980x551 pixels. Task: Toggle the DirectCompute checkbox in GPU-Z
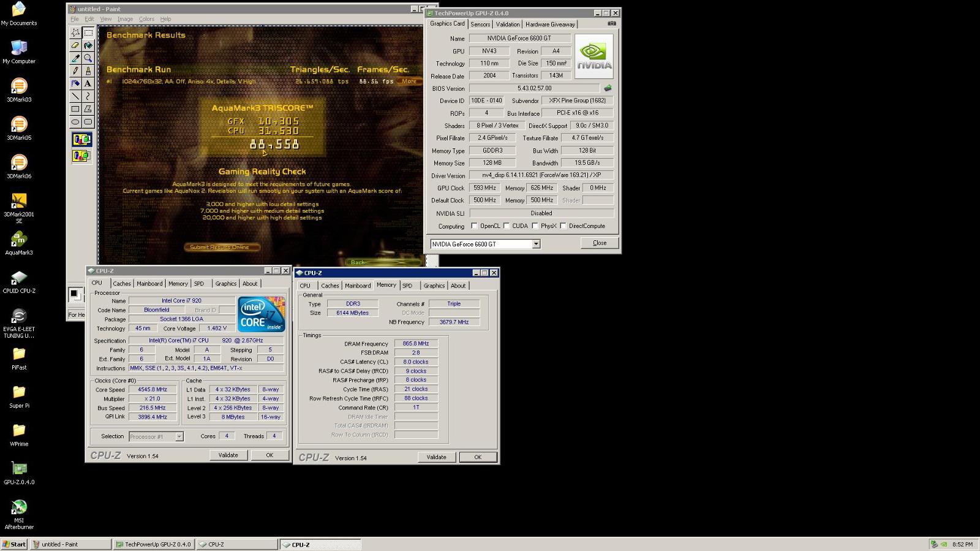tap(563, 226)
